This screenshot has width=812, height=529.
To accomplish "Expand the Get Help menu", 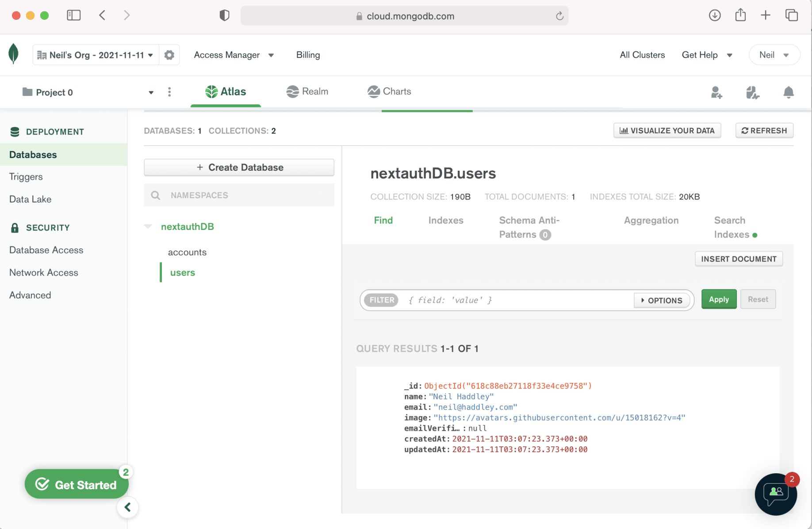I will pyautogui.click(x=707, y=55).
